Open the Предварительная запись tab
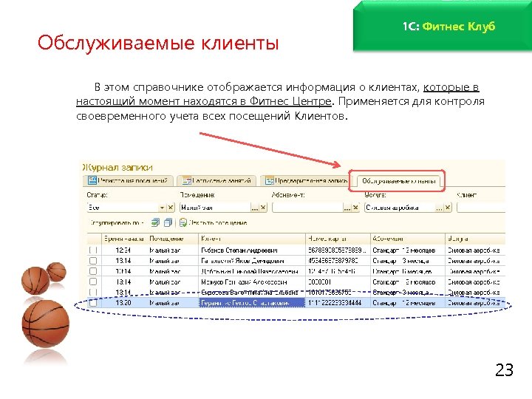This screenshot has width=532, height=399. click(306, 180)
